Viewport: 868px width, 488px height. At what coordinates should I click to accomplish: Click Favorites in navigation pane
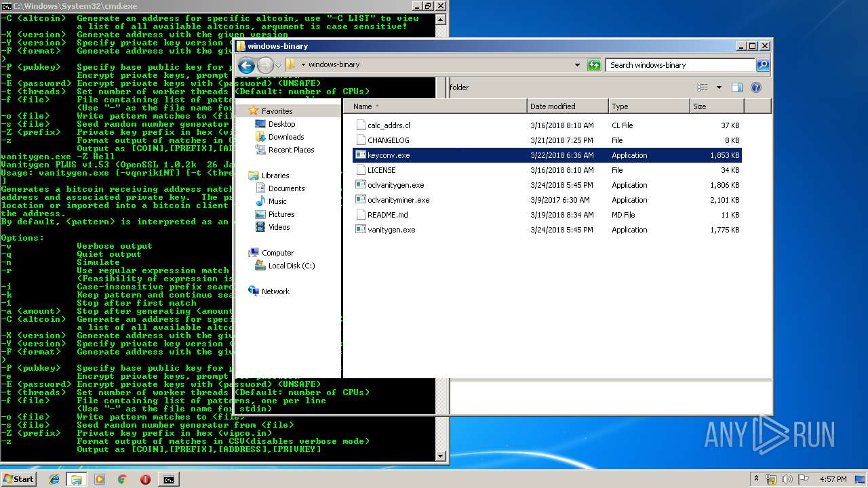click(277, 111)
